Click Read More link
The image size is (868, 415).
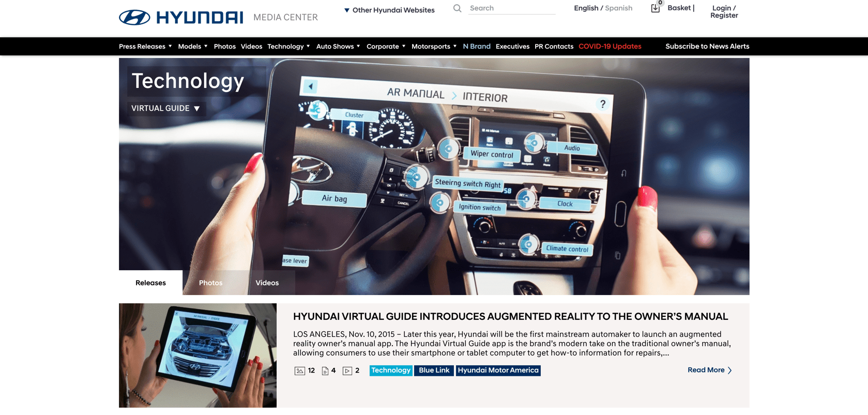point(706,370)
